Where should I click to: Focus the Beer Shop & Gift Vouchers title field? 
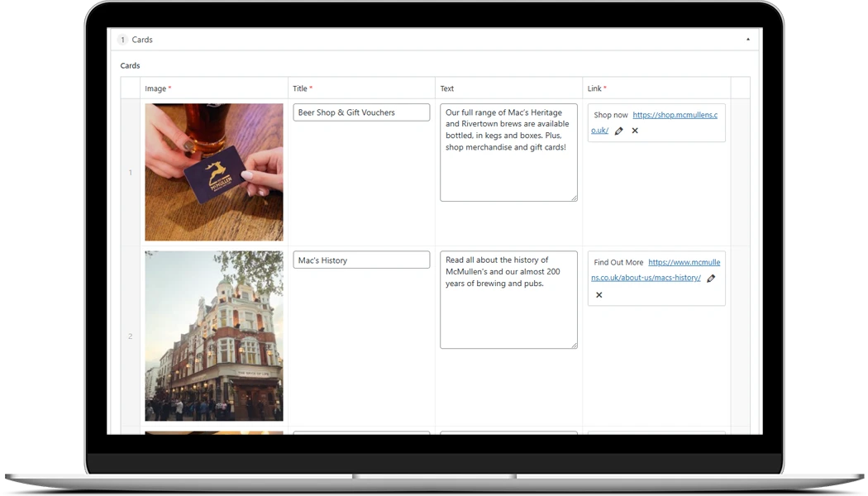click(x=361, y=112)
